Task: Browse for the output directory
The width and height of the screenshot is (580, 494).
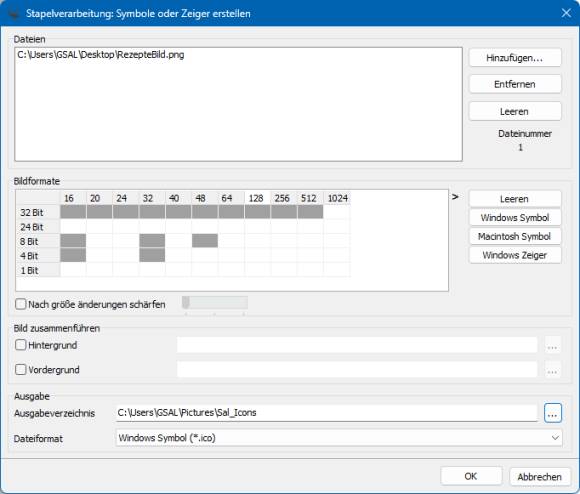Action: point(553,413)
